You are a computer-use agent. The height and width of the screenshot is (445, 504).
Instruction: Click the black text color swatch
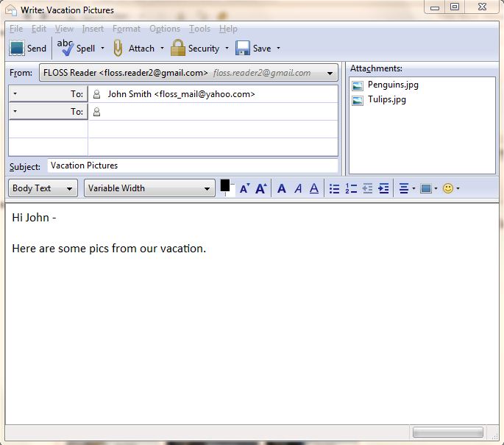[225, 186]
